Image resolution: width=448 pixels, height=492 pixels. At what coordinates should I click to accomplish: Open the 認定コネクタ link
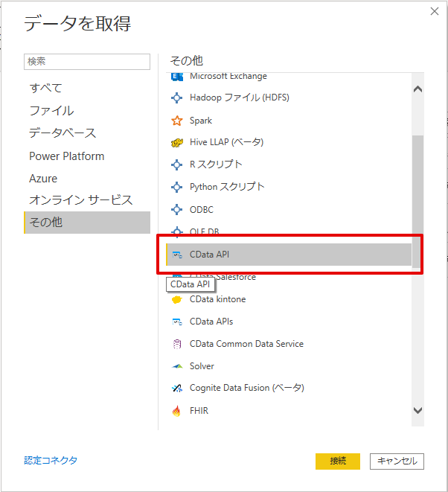51,460
